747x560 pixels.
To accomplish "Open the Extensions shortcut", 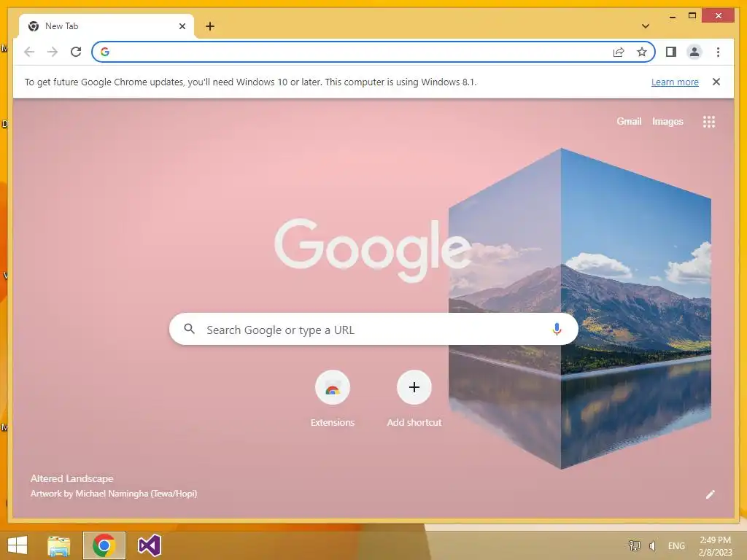I will tap(333, 399).
